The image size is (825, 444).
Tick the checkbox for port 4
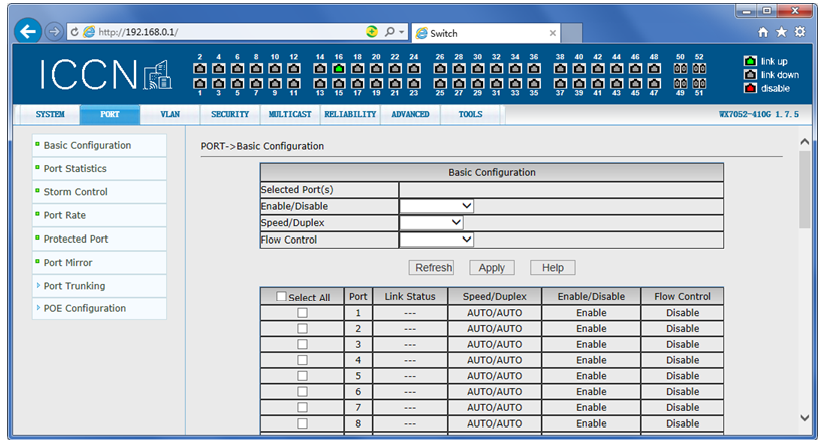point(303,360)
